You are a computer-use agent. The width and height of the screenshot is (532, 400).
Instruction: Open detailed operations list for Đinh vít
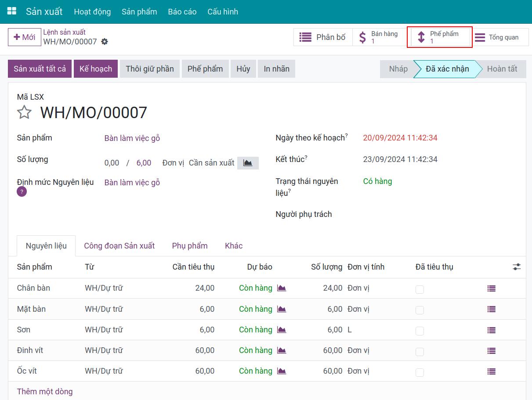coord(491,351)
